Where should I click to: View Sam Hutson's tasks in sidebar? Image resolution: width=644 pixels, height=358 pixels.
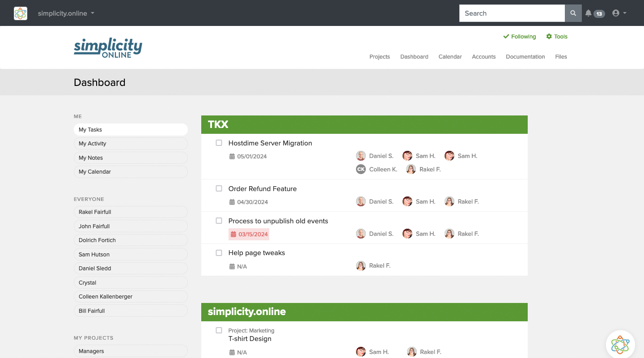pyautogui.click(x=131, y=255)
